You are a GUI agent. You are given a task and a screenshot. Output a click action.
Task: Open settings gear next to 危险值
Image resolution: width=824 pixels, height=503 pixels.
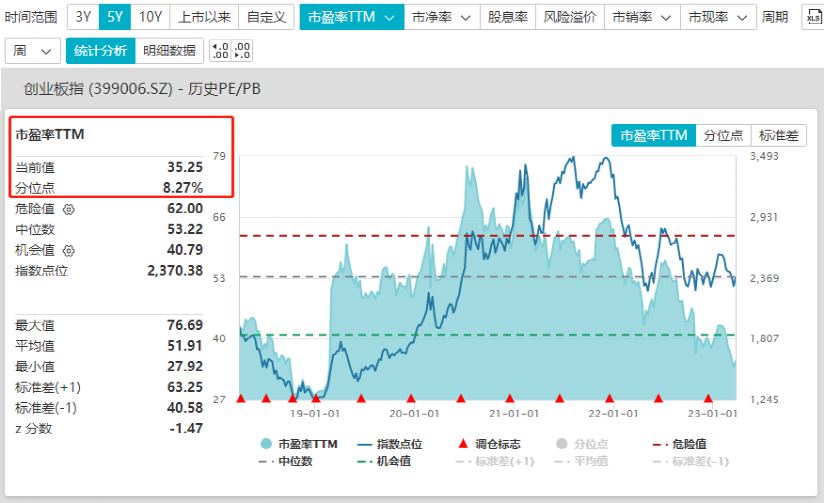pyautogui.click(x=68, y=210)
